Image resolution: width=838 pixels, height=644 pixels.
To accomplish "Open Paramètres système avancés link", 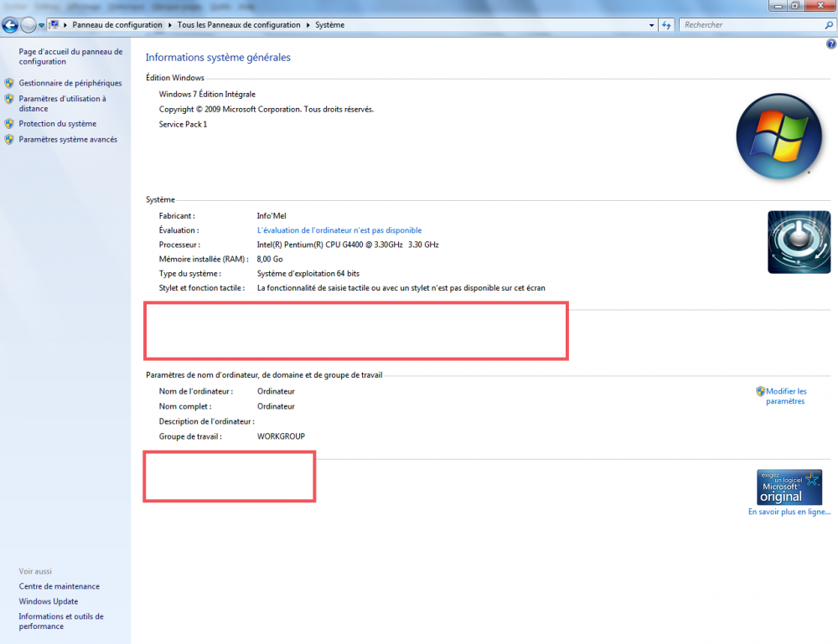I will tap(68, 140).
